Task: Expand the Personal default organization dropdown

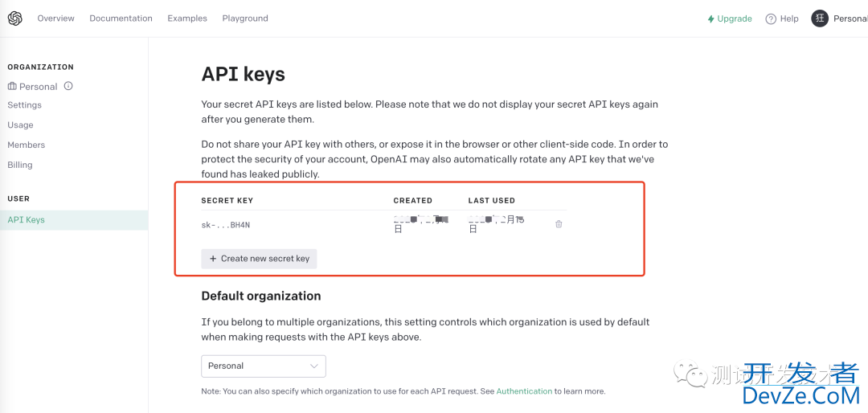Action: coord(264,366)
